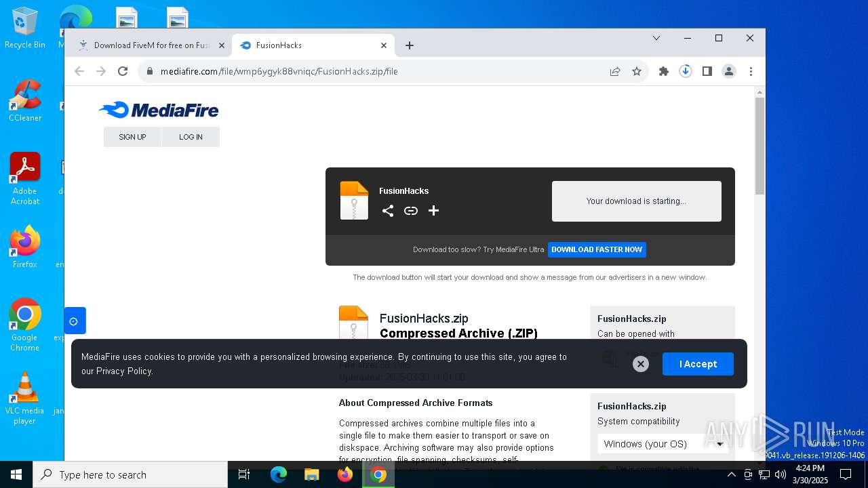Viewport: 868px width, 488px height.
Task: Open the notification center icon
Action: click(846, 474)
